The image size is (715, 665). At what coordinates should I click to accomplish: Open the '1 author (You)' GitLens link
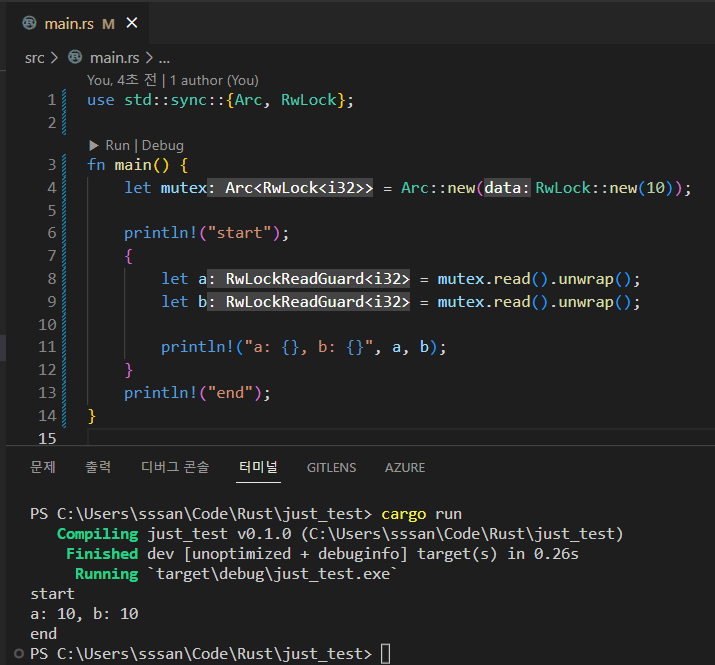(214, 80)
